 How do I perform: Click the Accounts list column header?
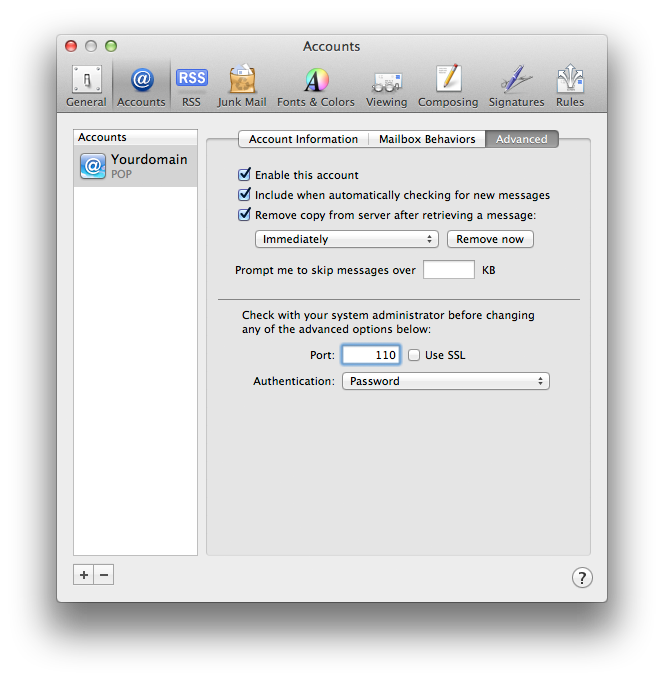[135, 137]
